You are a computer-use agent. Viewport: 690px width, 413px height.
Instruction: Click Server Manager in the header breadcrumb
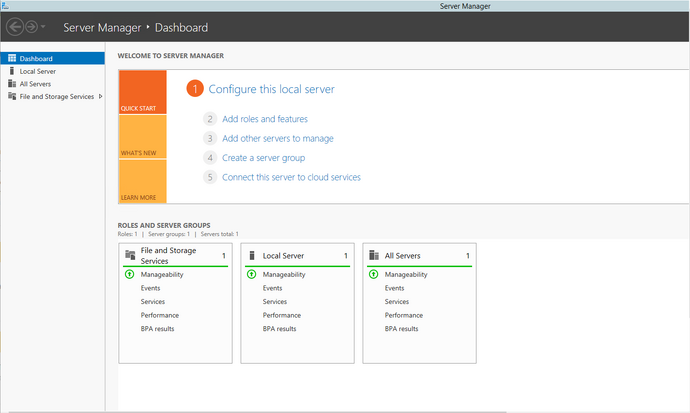[x=102, y=27]
